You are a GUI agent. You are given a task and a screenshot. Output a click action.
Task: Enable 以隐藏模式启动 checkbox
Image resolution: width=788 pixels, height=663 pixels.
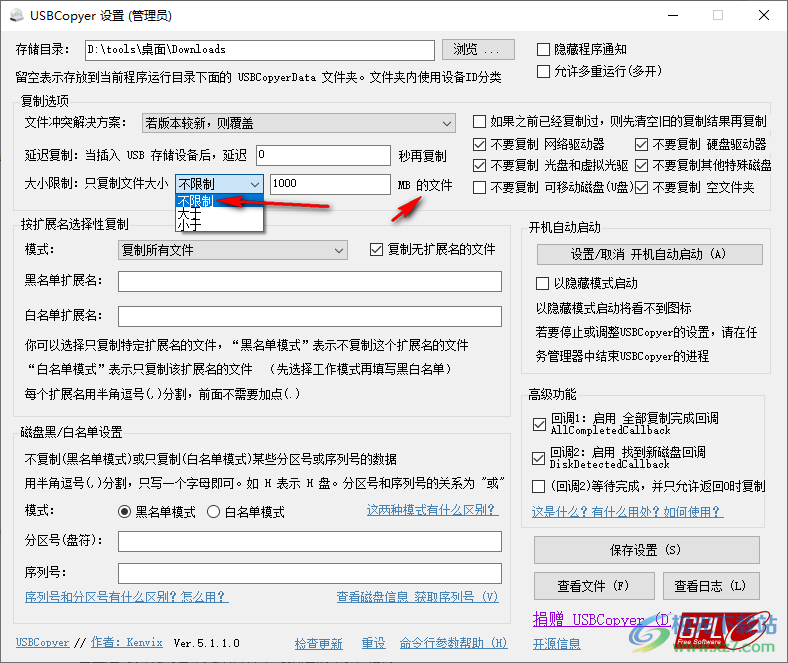point(542,283)
